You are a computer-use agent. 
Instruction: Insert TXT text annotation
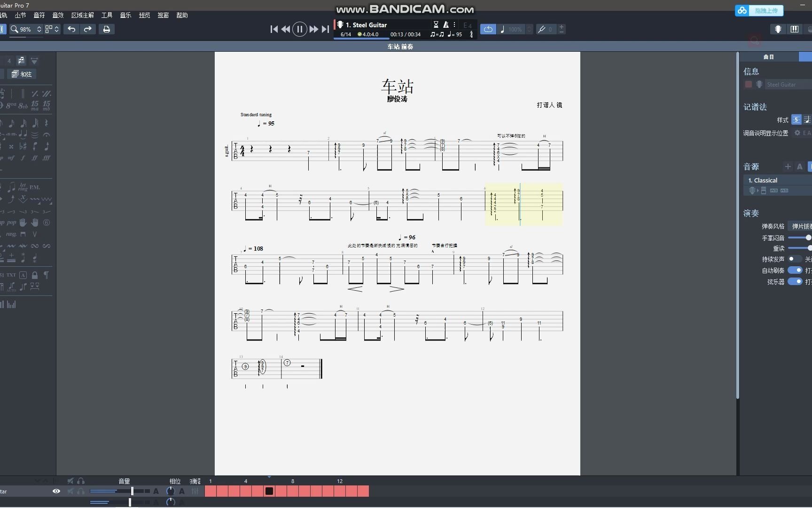coord(11,275)
